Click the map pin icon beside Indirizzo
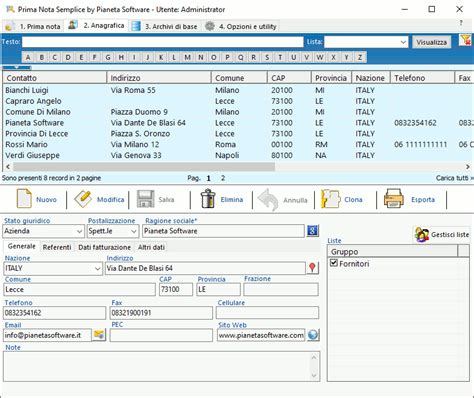The width and height of the screenshot is (474, 398). pyautogui.click(x=312, y=268)
